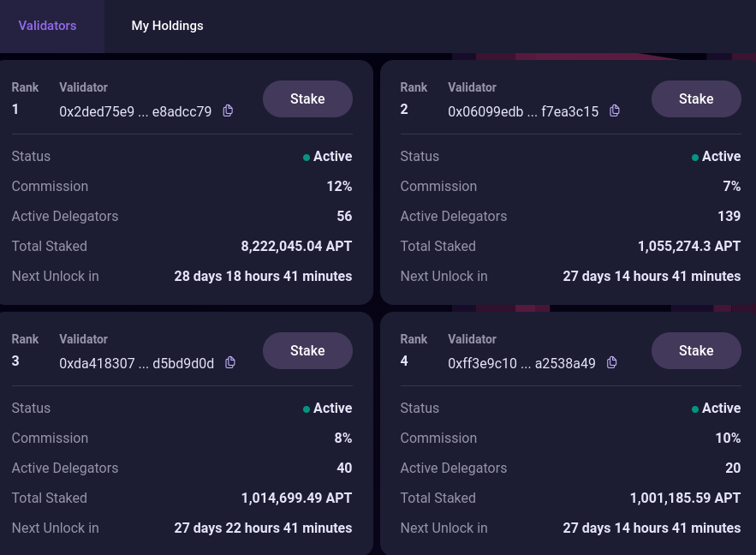Stake with the rank 2 validator
756x555 pixels.
click(x=696, y=98)
